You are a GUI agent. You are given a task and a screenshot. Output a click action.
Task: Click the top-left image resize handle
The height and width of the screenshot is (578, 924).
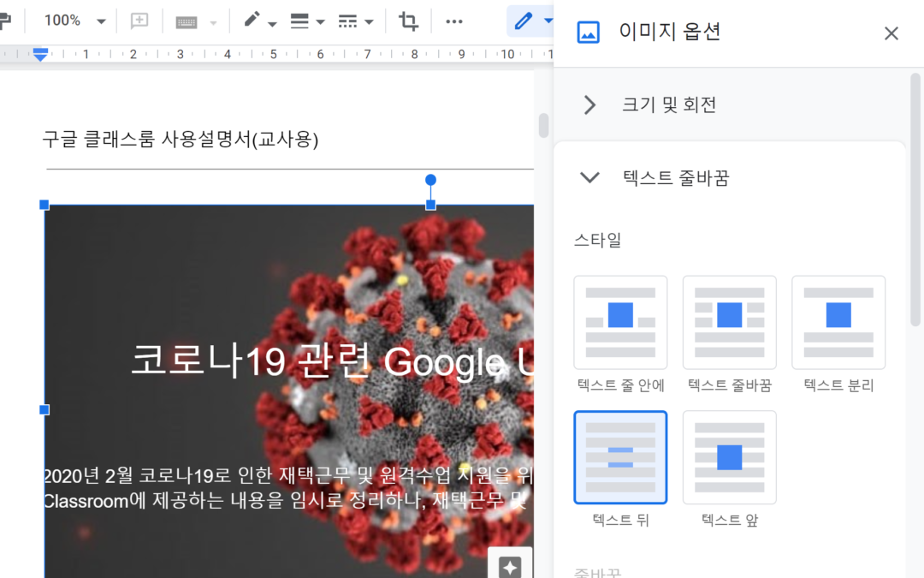tap(44, 205)
